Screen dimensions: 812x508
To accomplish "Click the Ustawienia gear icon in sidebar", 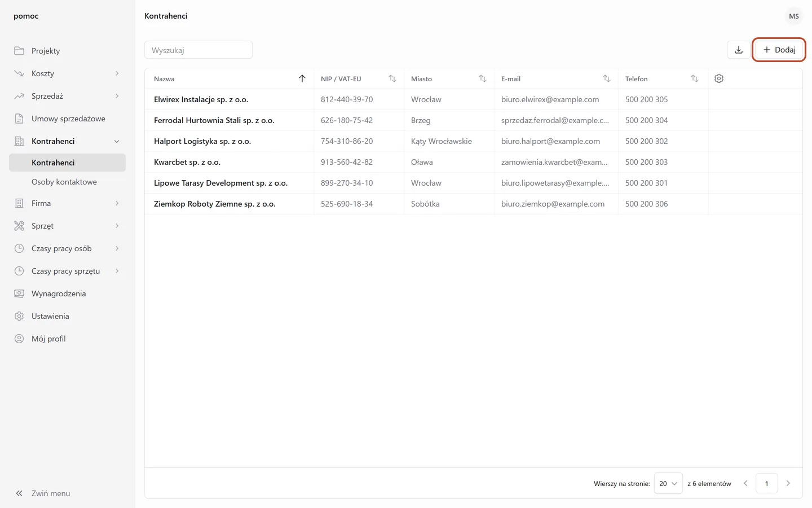I will pos(19,316).
